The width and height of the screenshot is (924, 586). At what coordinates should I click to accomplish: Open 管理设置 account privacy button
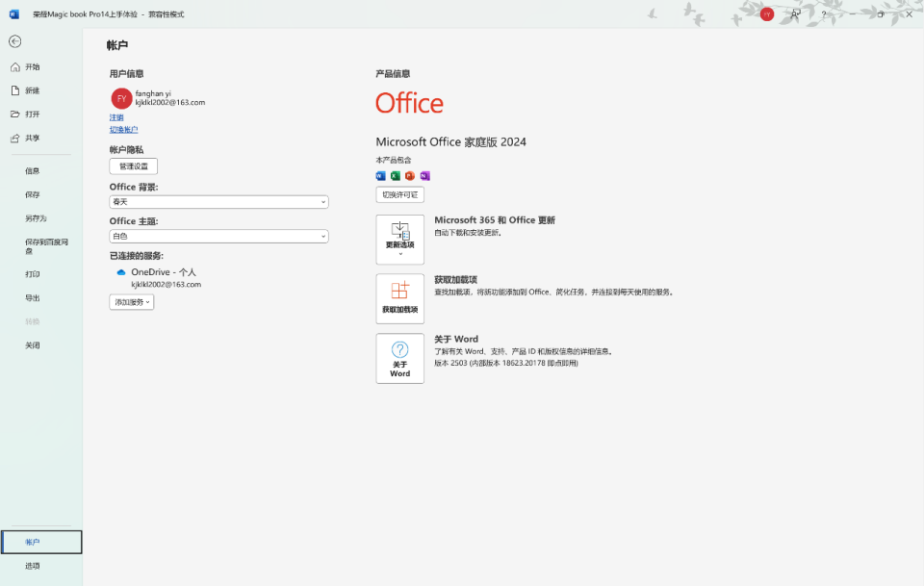[133, 166]
